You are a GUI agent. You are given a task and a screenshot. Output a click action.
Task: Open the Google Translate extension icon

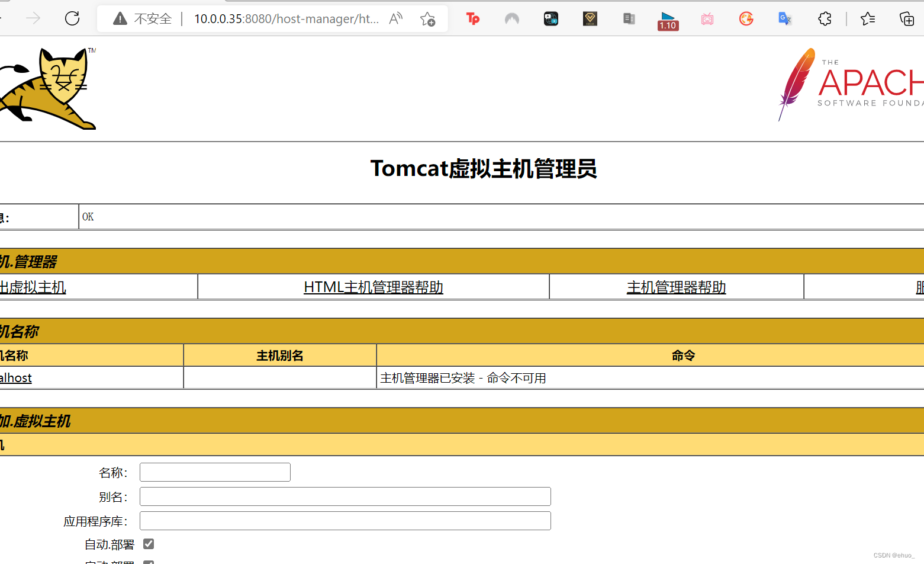pos(785,19)
